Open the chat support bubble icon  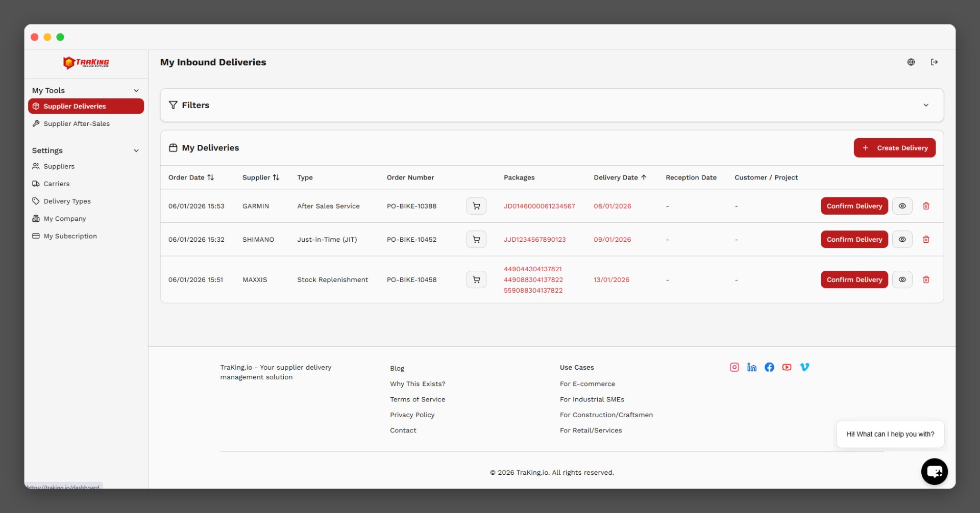pos(935,472)
